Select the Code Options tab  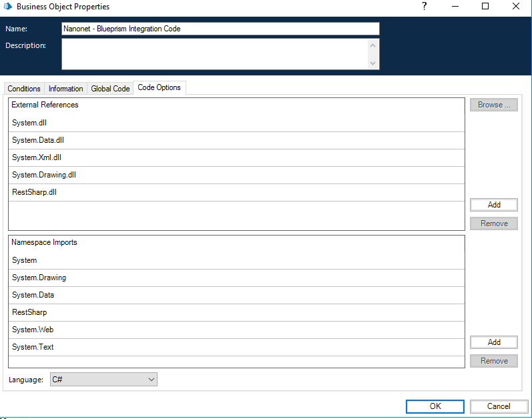click(159, 87)
